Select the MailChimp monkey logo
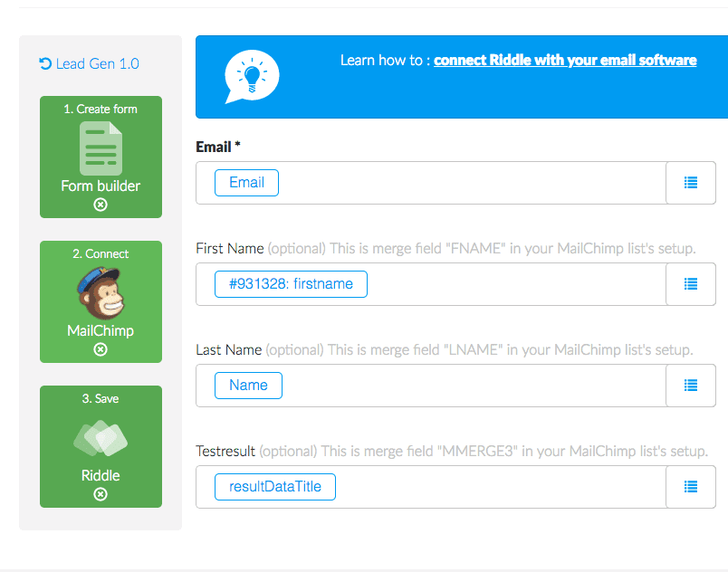 coord(101,293)
